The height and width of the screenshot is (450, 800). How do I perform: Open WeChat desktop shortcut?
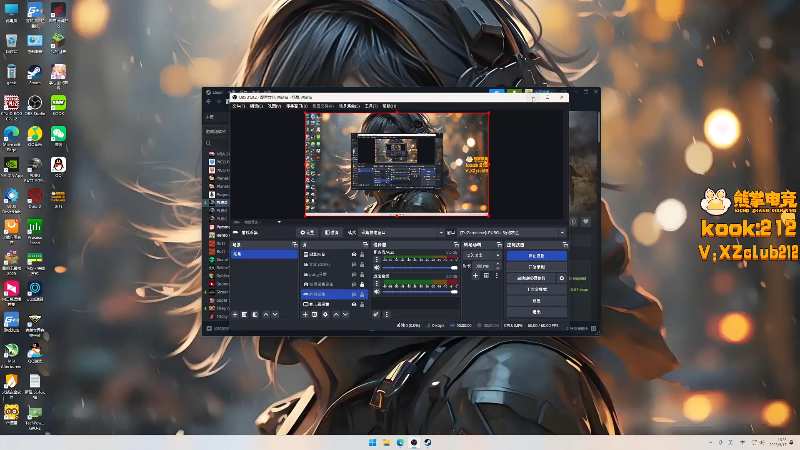(x=58, y=137)
